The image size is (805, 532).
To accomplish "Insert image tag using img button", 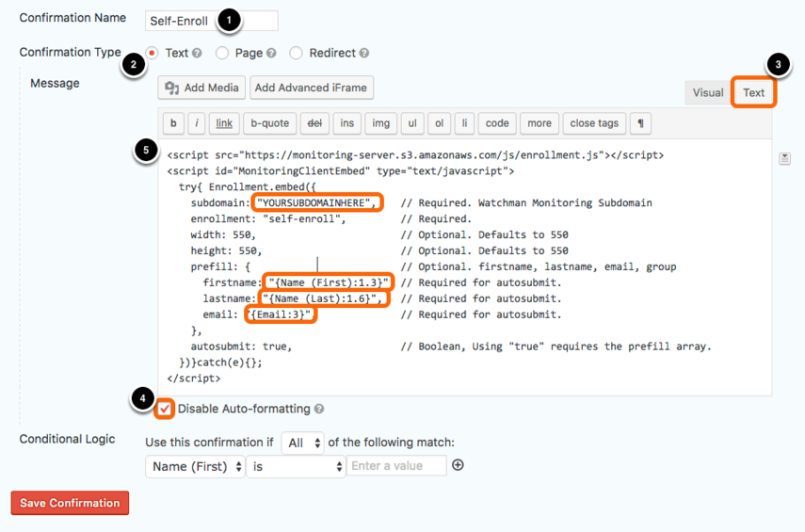I will pyautogui.click(x=381, y=123).
